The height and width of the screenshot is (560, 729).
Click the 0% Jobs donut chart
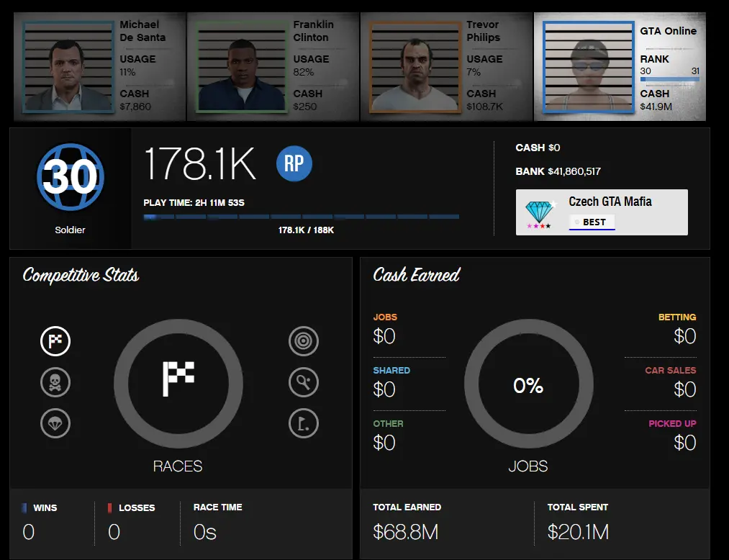pos(529,384)
